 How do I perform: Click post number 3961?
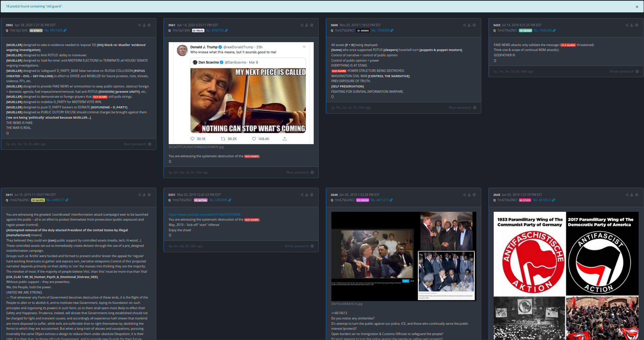click(x=172, y=25)
